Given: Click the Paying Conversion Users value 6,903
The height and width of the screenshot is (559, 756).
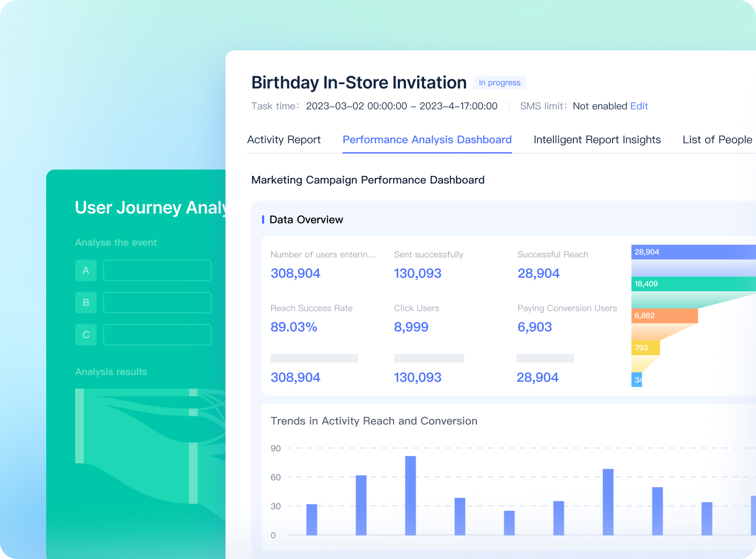Looking at the screenshot, I should pos(535,327).
